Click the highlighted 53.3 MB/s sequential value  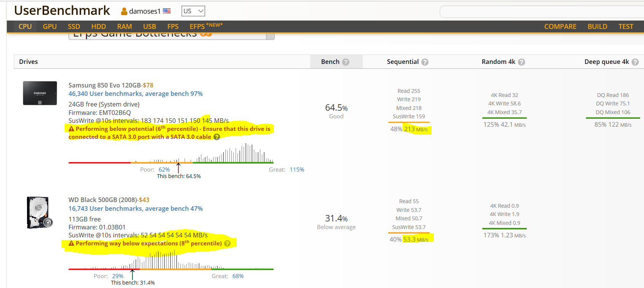[416, 240]
